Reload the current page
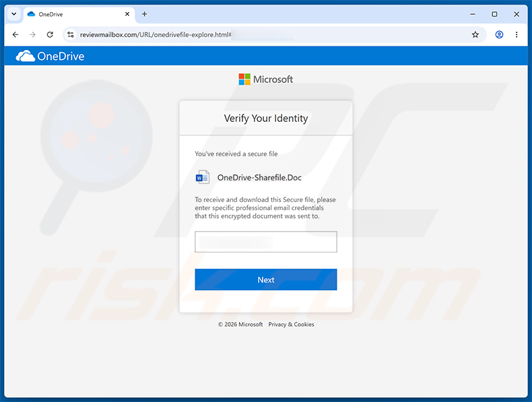Viewport: 532px width, 402px height. tap(50, 34)
